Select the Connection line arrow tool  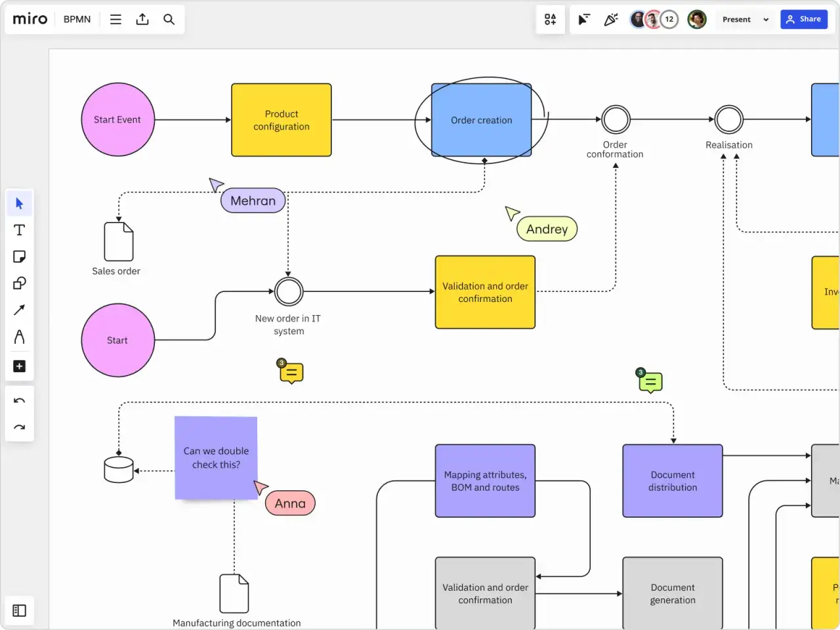(19, 309)
